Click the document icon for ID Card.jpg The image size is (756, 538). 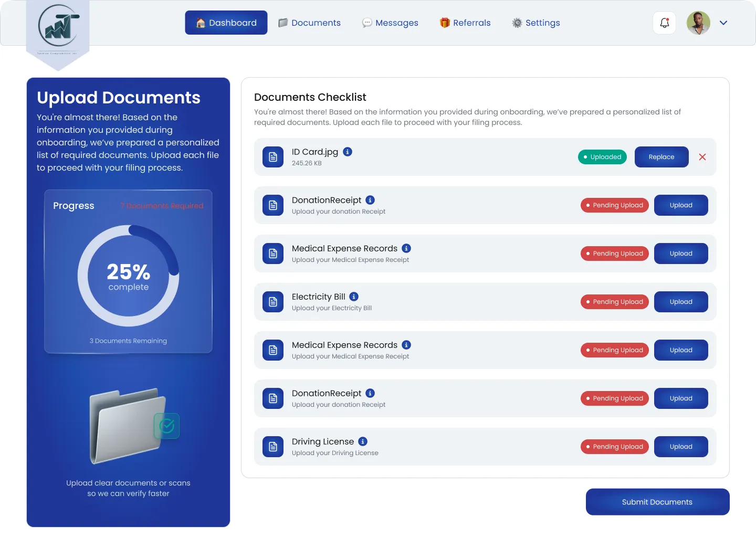(x=273, y=157)
